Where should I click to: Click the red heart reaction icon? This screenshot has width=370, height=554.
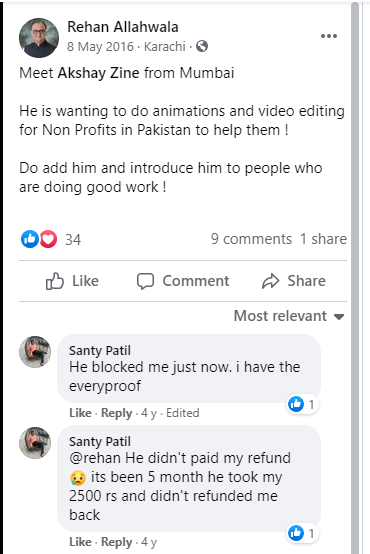48,239
